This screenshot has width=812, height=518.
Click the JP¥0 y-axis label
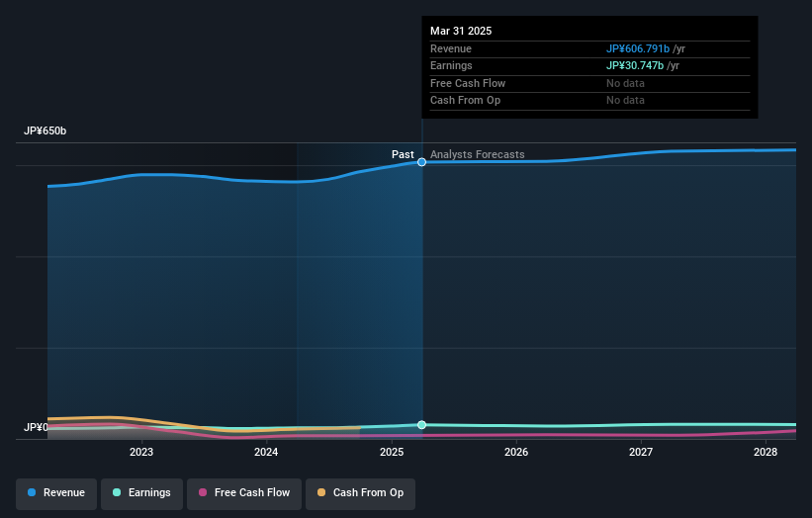pyautogui.click(x=36, y=427)
